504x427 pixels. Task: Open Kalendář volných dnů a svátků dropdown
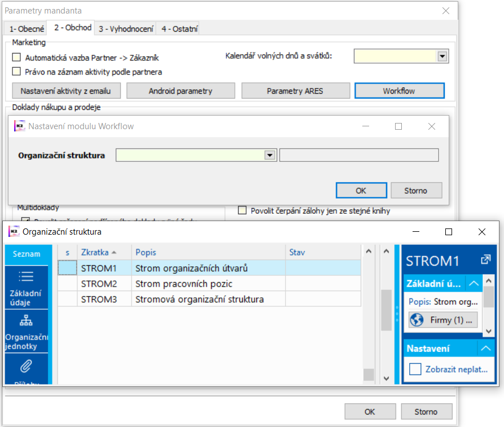(x=442, y=56)
